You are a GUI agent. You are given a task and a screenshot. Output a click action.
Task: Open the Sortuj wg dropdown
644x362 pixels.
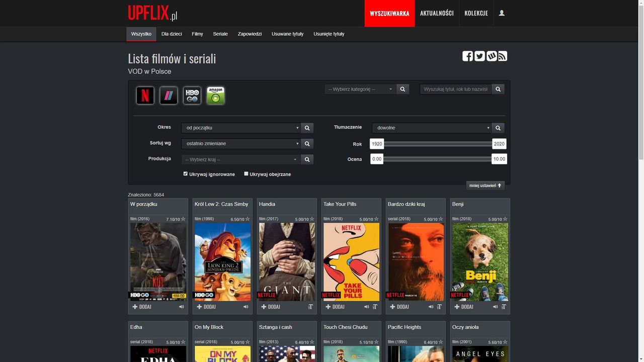tap(241, 144)
